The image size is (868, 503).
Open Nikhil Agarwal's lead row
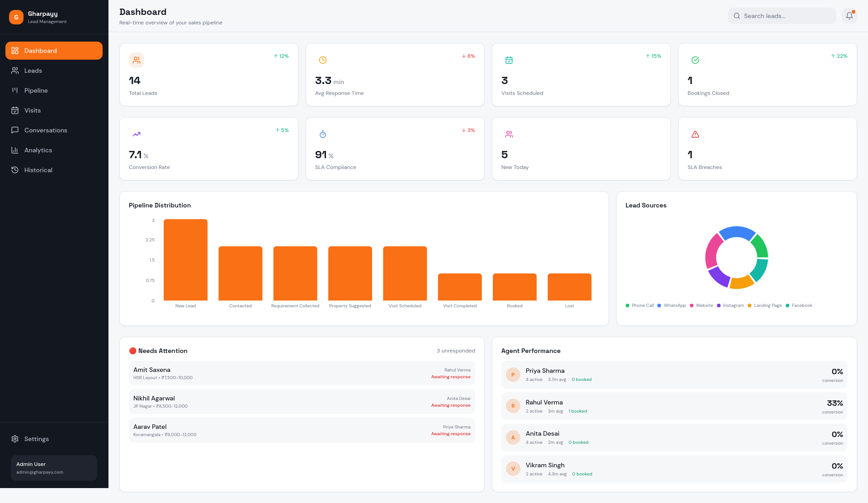pos(302,402)
